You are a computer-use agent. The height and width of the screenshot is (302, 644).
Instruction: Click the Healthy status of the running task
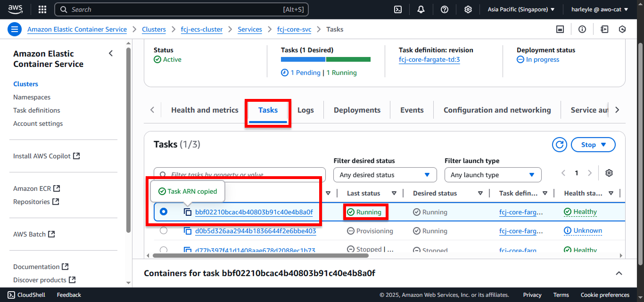tap(580, 212)
